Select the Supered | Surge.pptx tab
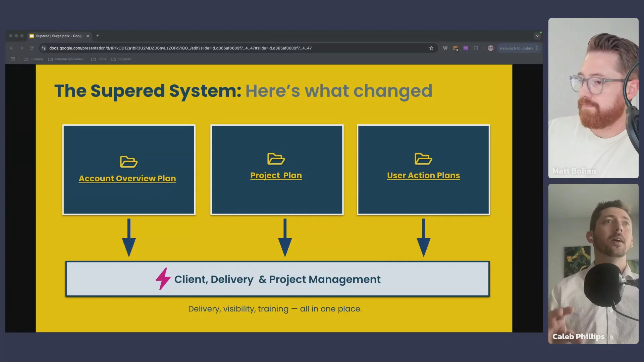 click(59, 36)
